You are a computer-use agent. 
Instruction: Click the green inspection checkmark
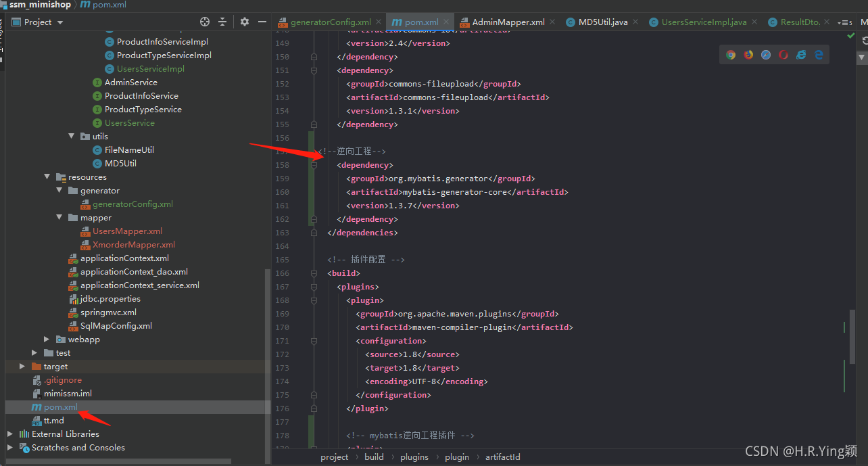pyautogui.click(x=850, y=36)
